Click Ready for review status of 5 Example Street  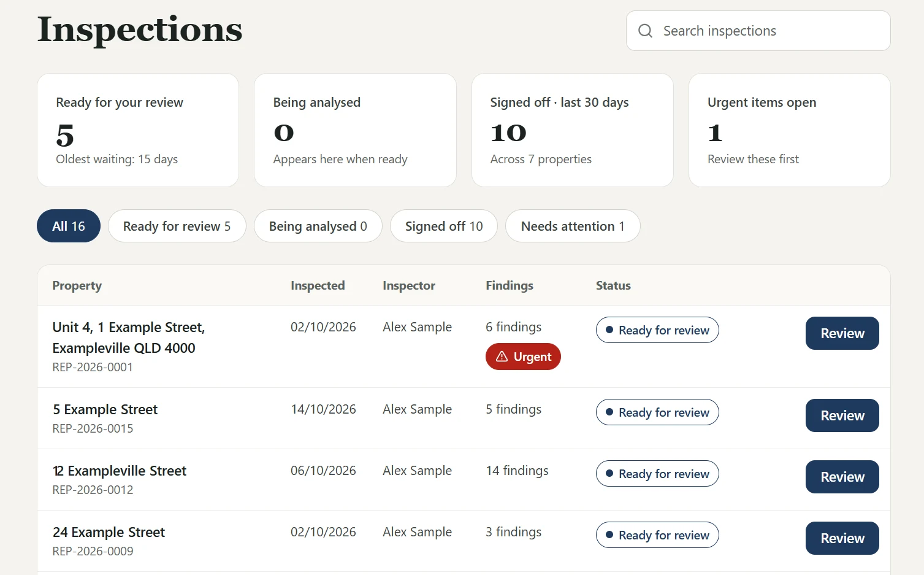(x=657, y=412)
